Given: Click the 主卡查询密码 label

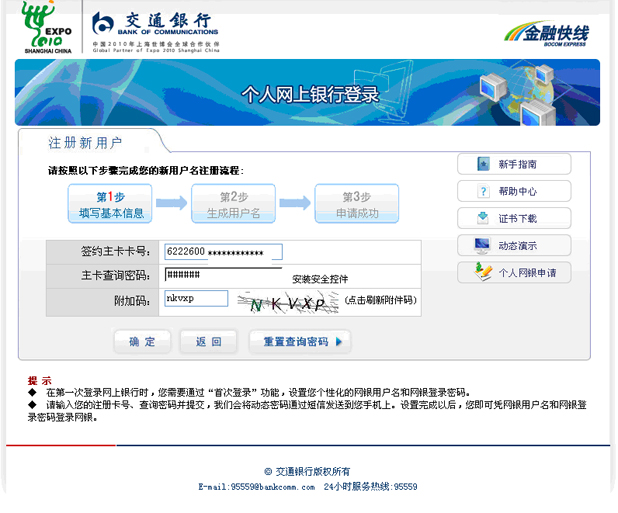Looking at the screenshot, I should pyautogui.click(x=115, y=275).
